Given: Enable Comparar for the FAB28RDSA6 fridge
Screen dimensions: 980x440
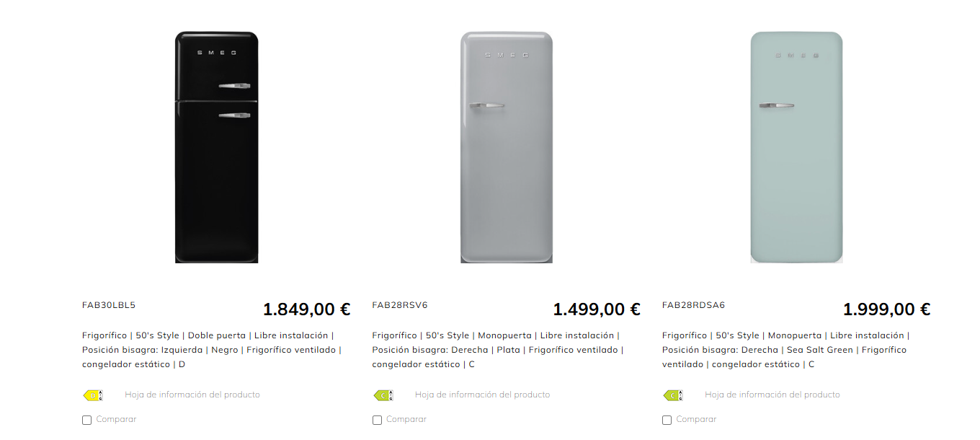Looking at the screenshot, I should (x=667, y=420).
